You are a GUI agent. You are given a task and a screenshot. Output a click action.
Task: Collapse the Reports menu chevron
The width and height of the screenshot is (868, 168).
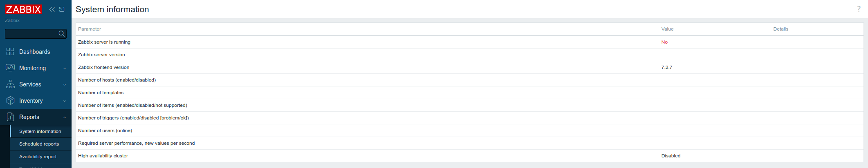pos(65,117)
